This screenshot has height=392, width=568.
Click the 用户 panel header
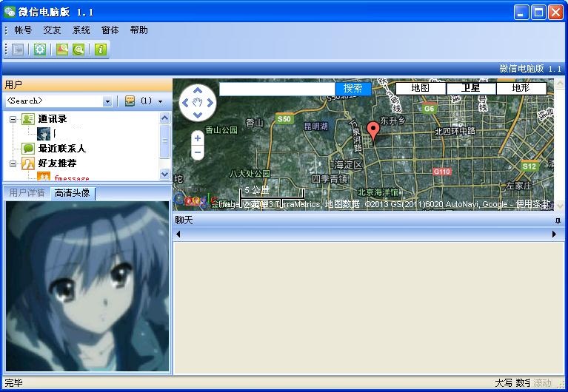(x=87, y=85)
